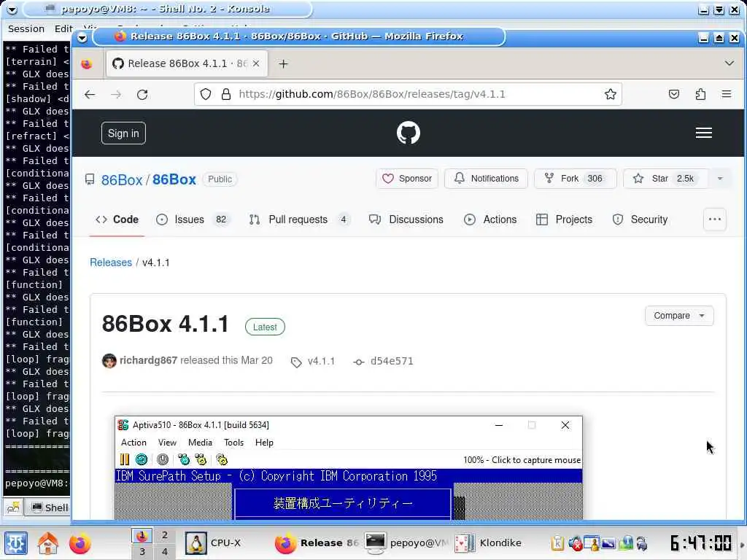
Task: Launch Firefox from the panel launcher
Action: [80, 543]
